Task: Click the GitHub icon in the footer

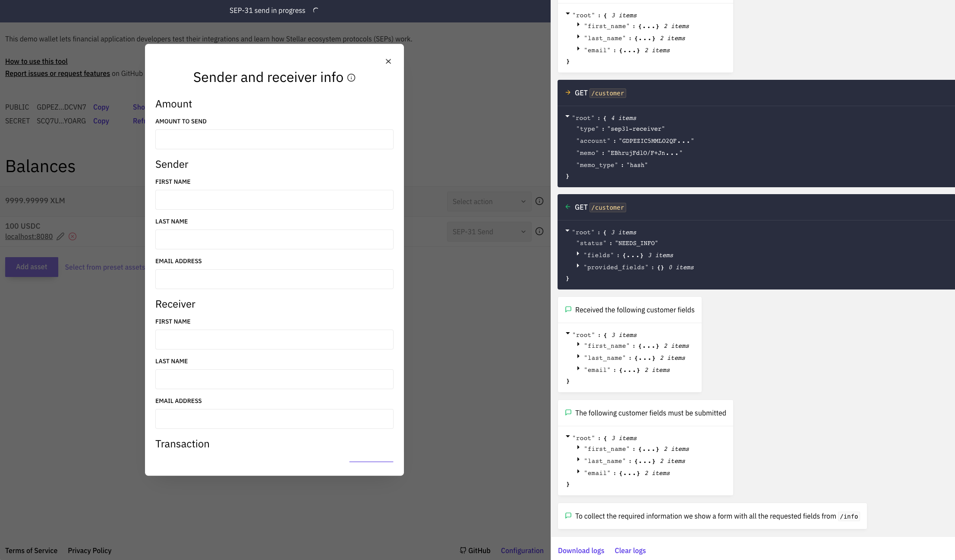Action: tap(462, 550)
